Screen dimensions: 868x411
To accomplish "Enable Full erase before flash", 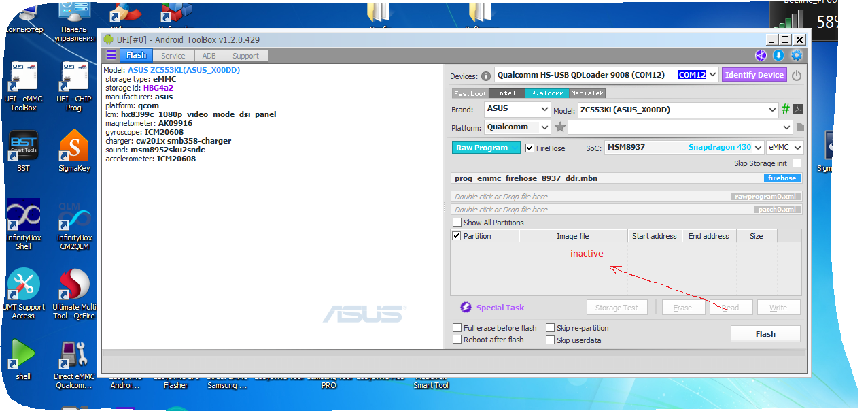I will [x=457, y=328].
